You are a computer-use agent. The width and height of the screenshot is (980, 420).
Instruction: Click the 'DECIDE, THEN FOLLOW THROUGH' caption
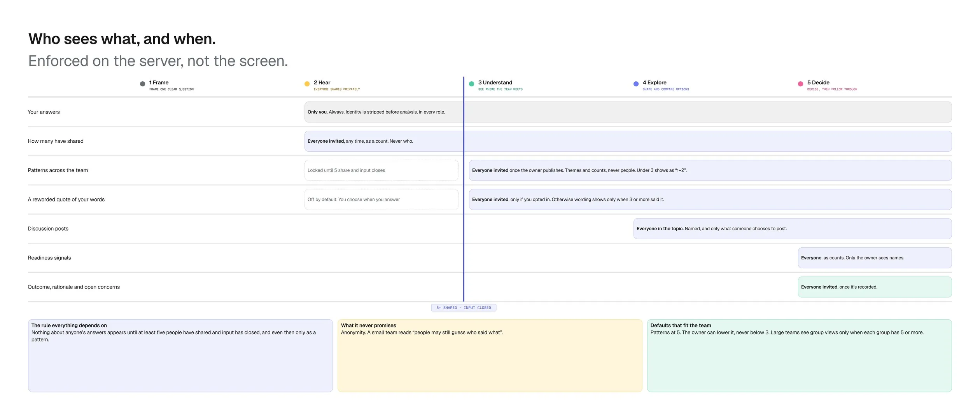click(832, 89)
